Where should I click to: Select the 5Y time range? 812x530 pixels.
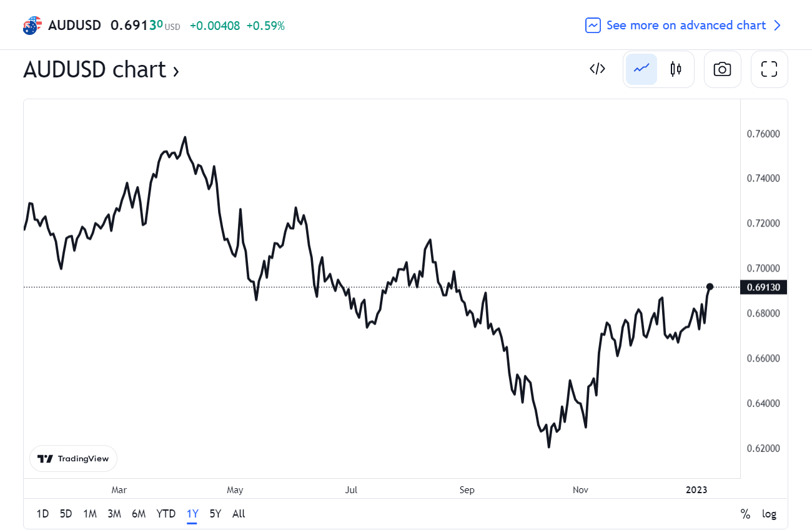[215, 514]
